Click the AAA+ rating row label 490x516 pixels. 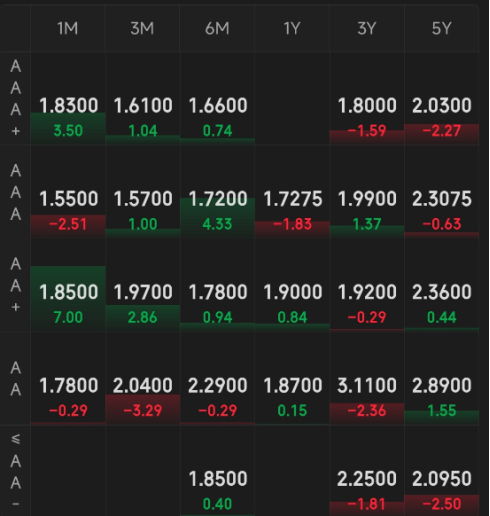16,98
